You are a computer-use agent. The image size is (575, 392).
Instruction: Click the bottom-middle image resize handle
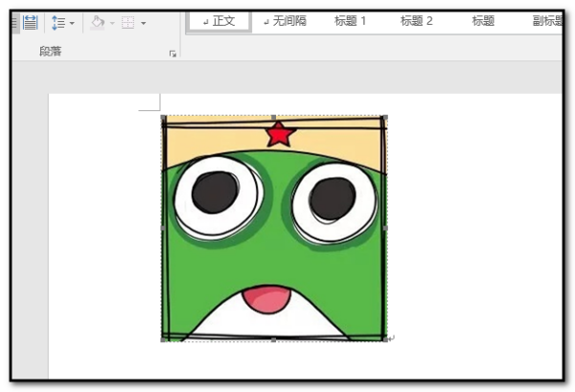point(273,340)
